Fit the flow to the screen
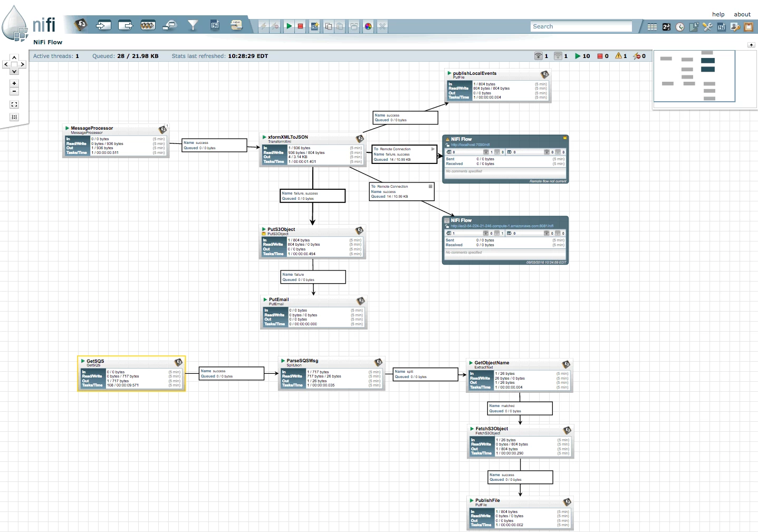Screen dimensions: 758x532 (x=14, y=104)
